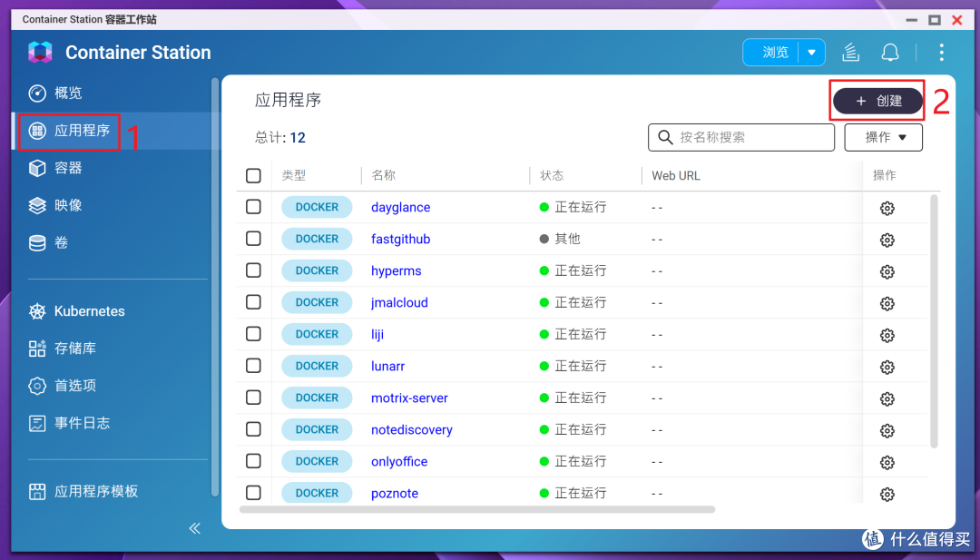Click the magnifier icon in the search box
Viewport: 980px width, 560px height.
(x=665, y=137)
